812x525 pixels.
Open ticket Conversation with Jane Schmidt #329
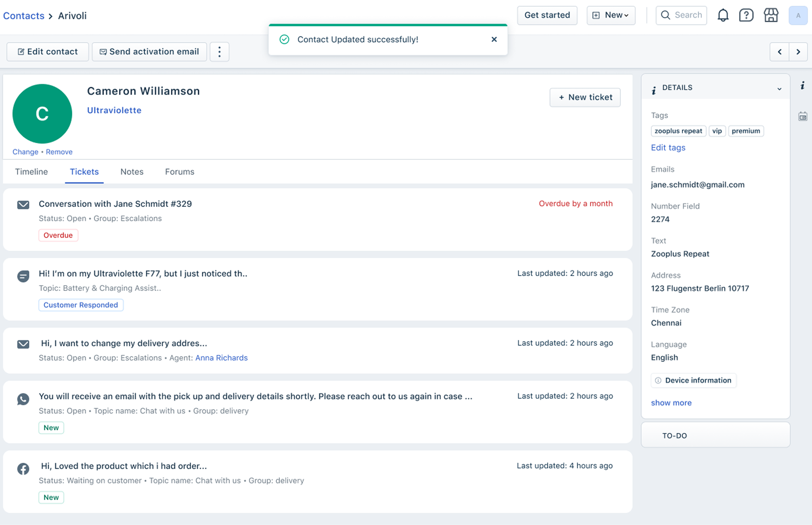tap(115, 204)
